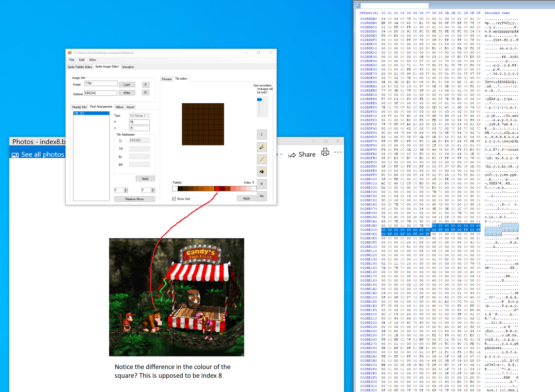Viewport: 555px width, 392px height.
Task: Click the RA button in tile editor
Action: click(x=262, y=196)
